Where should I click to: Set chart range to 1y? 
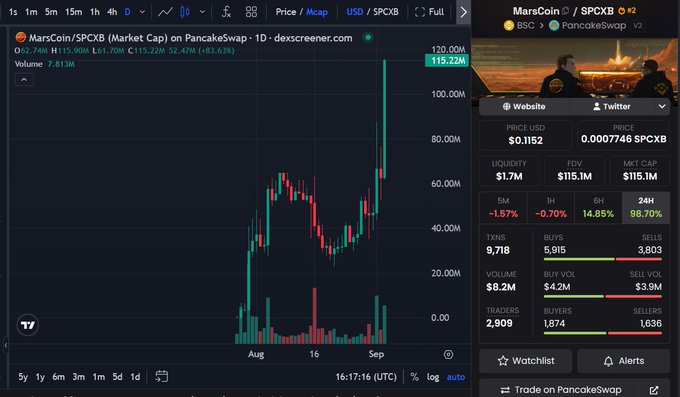point(40,377)
